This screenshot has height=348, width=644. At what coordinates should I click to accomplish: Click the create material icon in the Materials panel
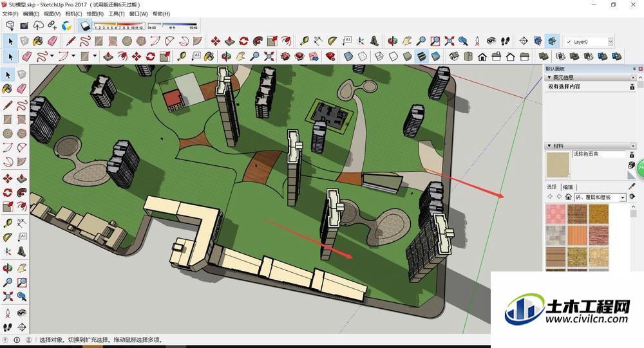coord(632,165)
